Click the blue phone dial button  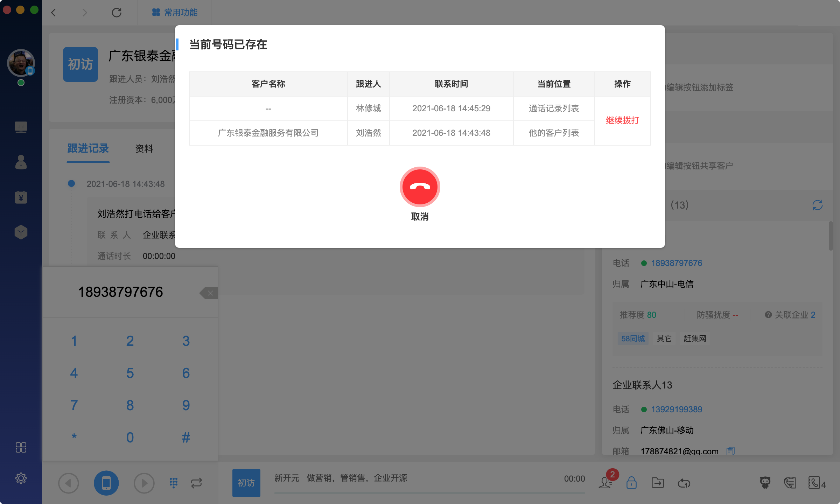tap(106, 483)
